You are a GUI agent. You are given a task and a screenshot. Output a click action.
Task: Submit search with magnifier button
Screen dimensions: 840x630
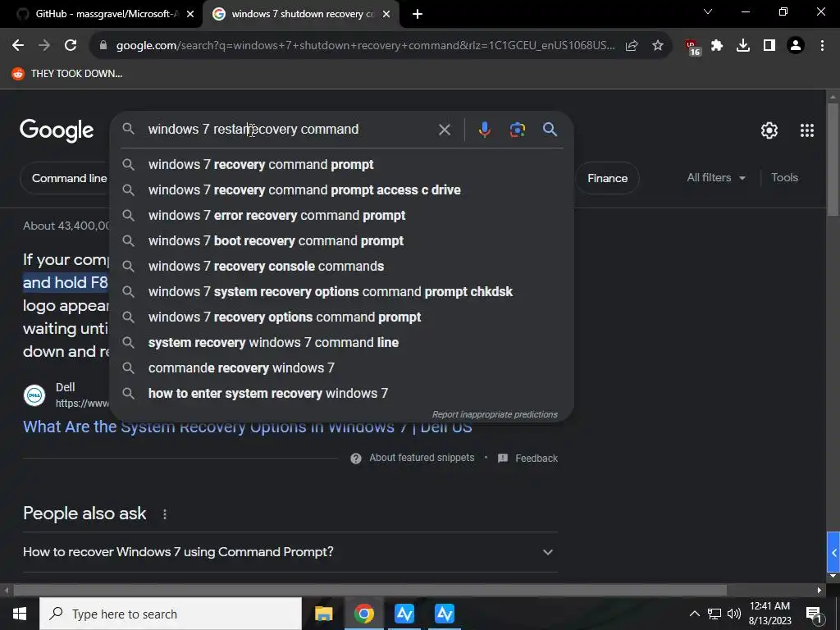pyautogui.click(x=550, y=130)
